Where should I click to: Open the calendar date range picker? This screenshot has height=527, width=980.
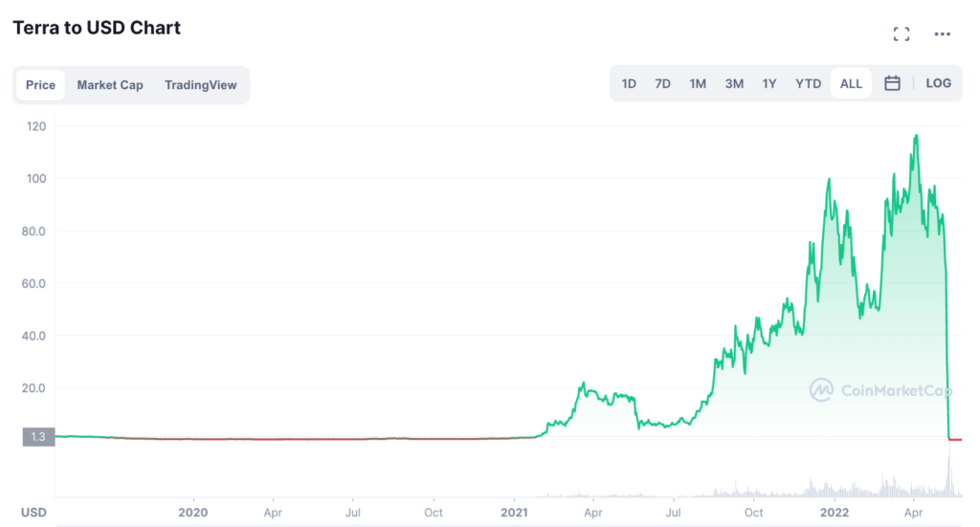tap(892, 83)
